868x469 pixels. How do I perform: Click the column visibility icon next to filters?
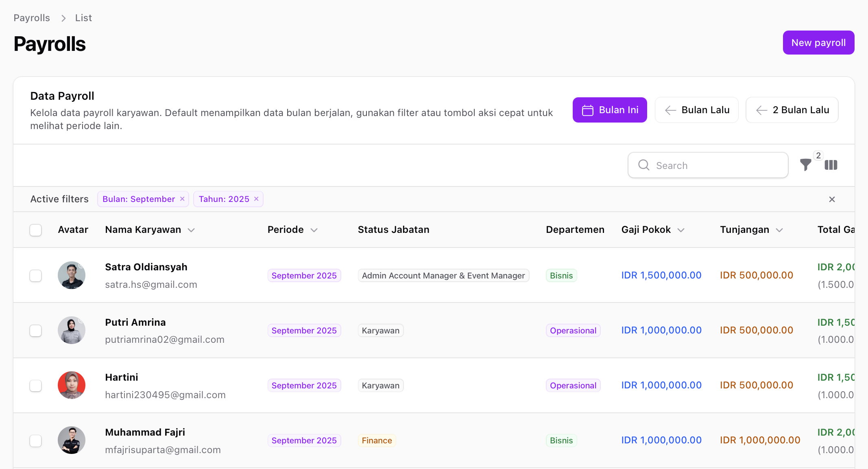[831, 165]
